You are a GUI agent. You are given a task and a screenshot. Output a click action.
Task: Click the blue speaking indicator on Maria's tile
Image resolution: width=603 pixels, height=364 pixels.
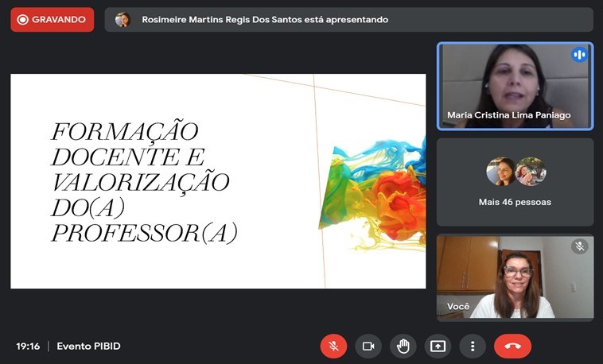click(x=579, y=55)
